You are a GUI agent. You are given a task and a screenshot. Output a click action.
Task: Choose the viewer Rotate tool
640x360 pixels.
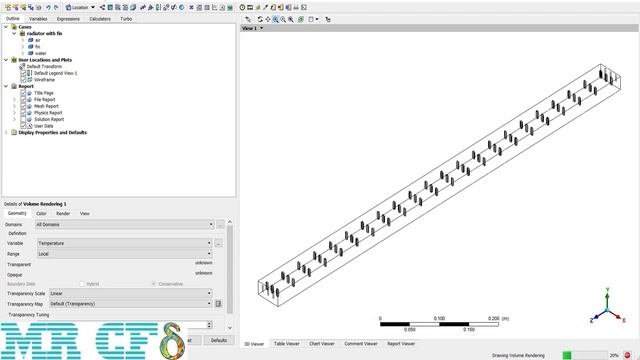(x=260, y=19)
